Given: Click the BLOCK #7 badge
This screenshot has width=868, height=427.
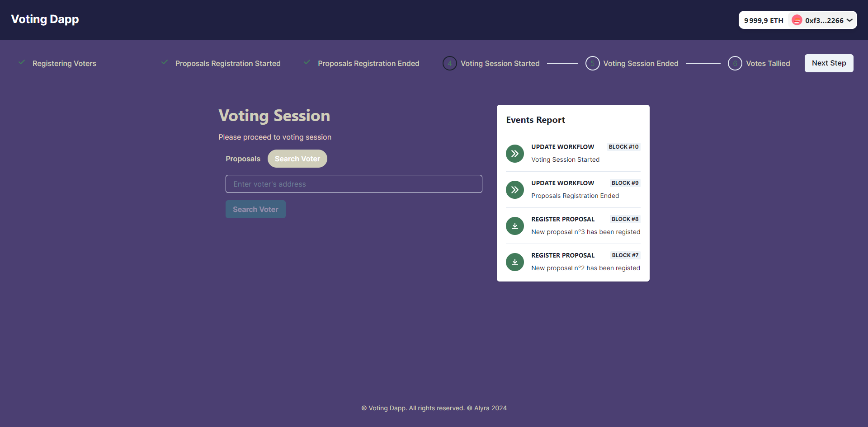Looking at the screenshot, I should [625, 255].
